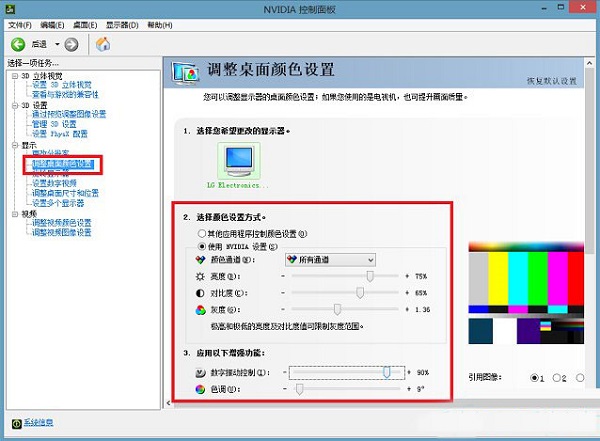Screen dimensions: 600x441
Task: Click the color channel (颜色通道) icon
Action: (x=200, y=260)
